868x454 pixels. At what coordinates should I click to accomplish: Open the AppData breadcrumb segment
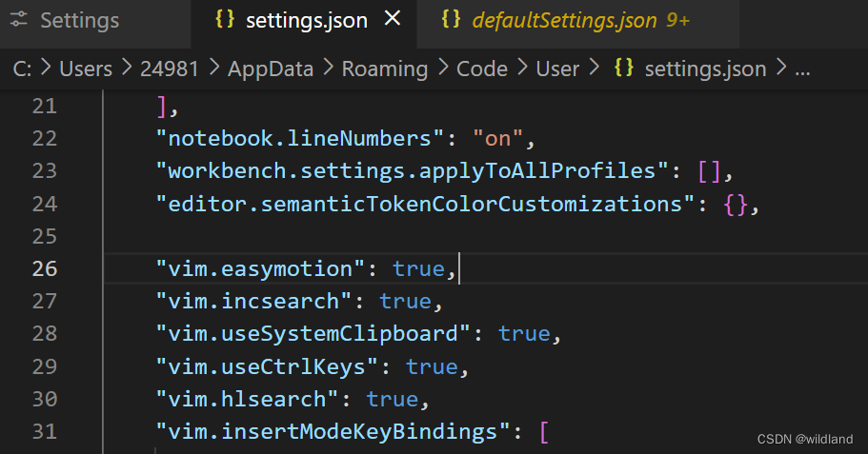[271, 69]
